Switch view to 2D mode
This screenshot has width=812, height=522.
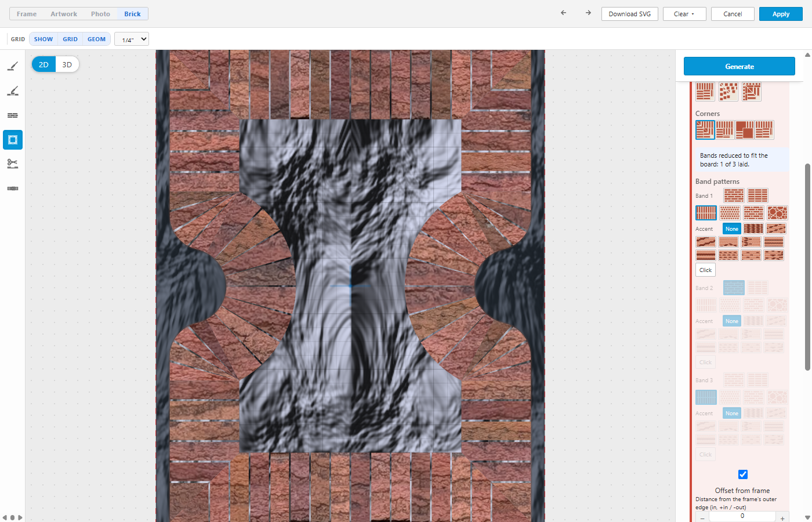click(43, 64)
